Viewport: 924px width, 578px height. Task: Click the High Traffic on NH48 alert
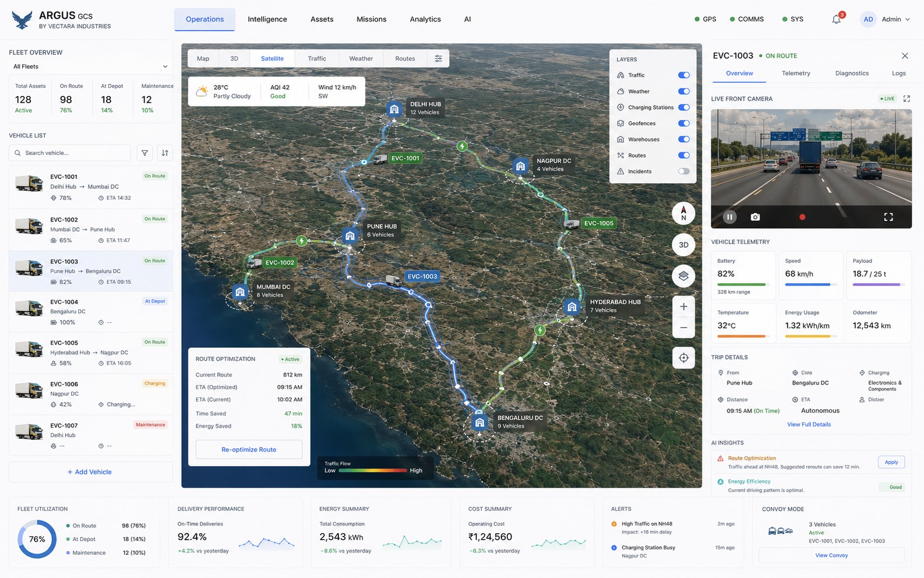tap(672, 528)
